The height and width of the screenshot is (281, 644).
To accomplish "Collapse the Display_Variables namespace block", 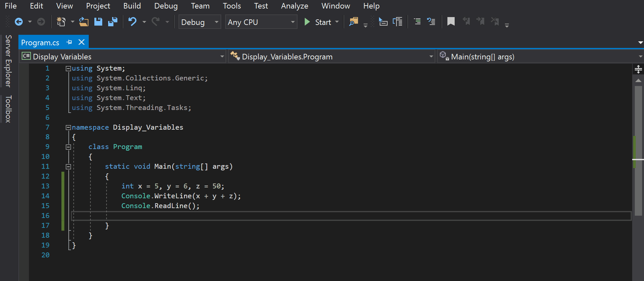I will click(68, 127).
